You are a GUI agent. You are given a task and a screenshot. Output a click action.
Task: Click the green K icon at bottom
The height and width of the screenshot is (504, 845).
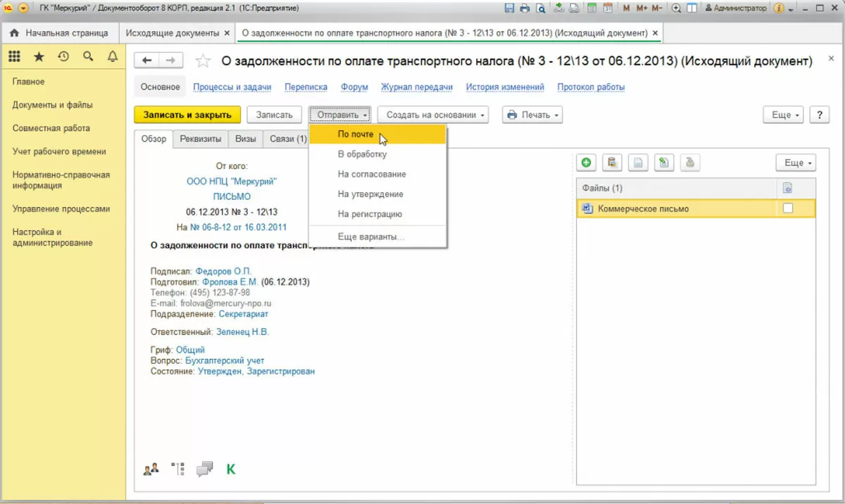tap(230, 468)
